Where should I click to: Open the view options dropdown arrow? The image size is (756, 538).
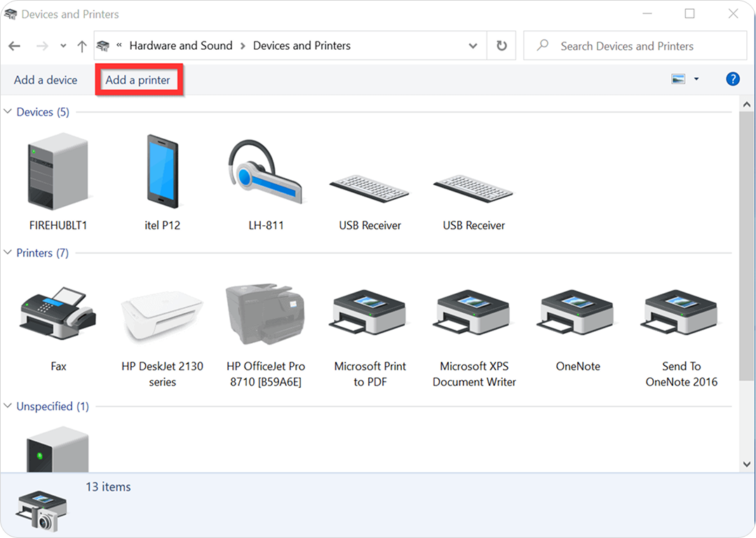point(696,79)
